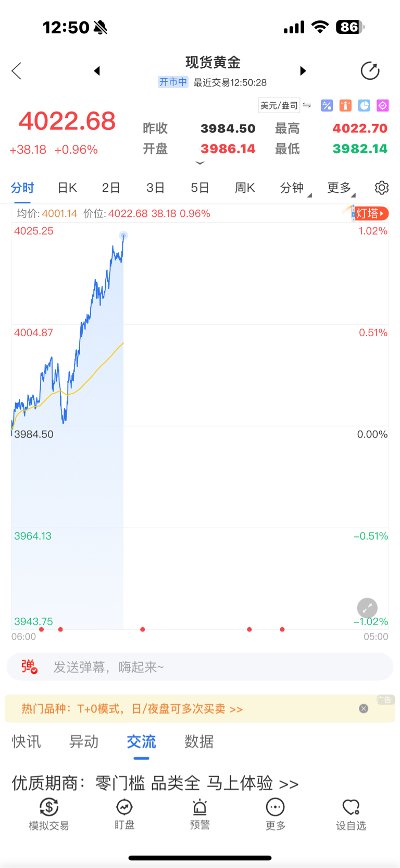The width and height of the screenshot is (400, 868).
Task: Open the chart settings gear
Action: click(382, 188)
